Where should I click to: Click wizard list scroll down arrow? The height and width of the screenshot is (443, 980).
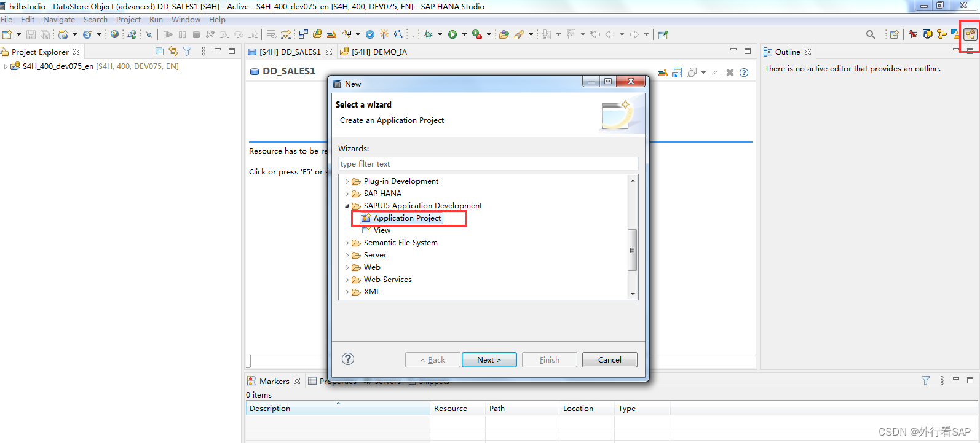632,294
